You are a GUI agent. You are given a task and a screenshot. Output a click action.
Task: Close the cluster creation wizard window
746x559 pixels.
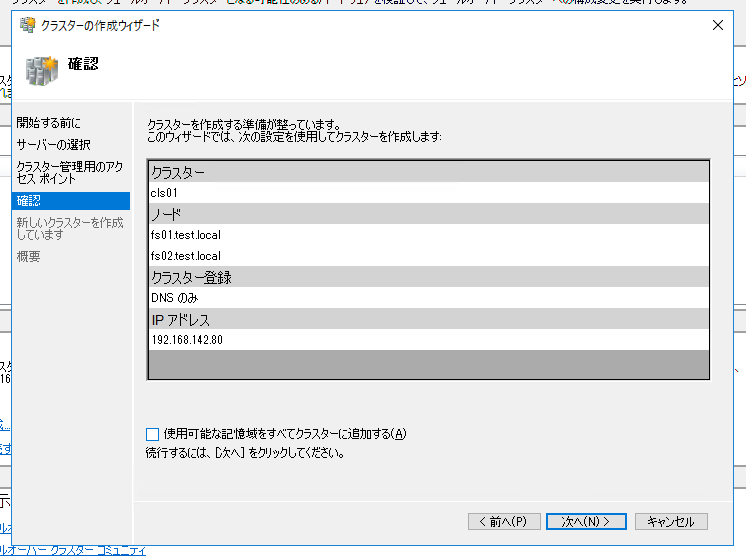click(718, 25)
